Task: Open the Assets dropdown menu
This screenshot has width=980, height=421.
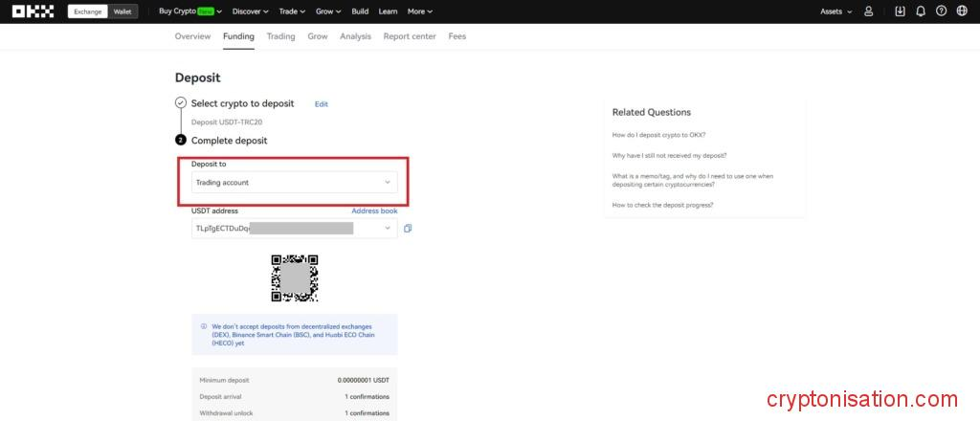Action: (x=835, y=11)
